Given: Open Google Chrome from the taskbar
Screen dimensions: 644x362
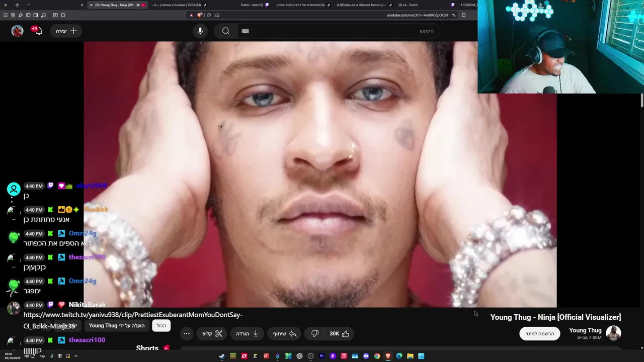Looking at the screenshot, I should (377, 356).
